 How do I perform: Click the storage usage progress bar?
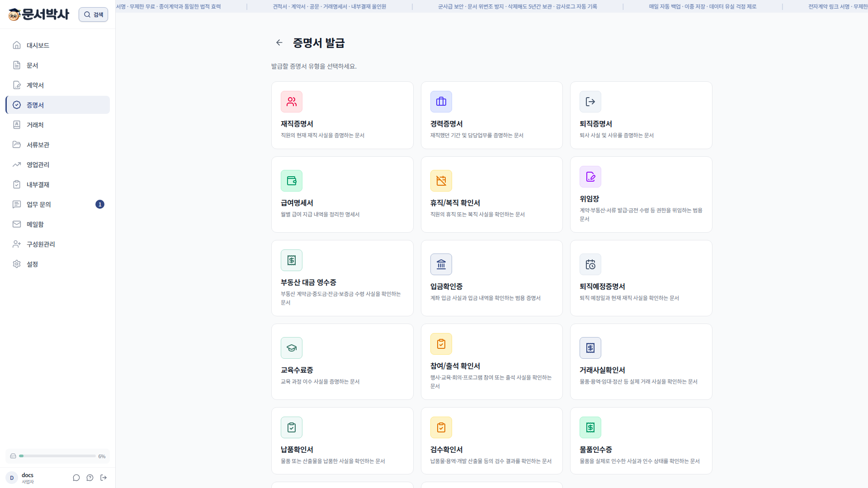(57, 456)
